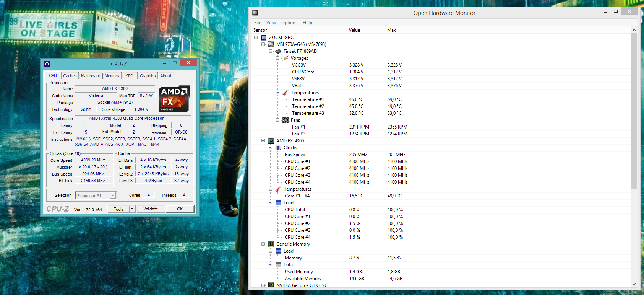The height and width of the screenshot is (295, 644).
Task: Switch to the Memory tab in CPU-Z
Action: coord(112,76)
